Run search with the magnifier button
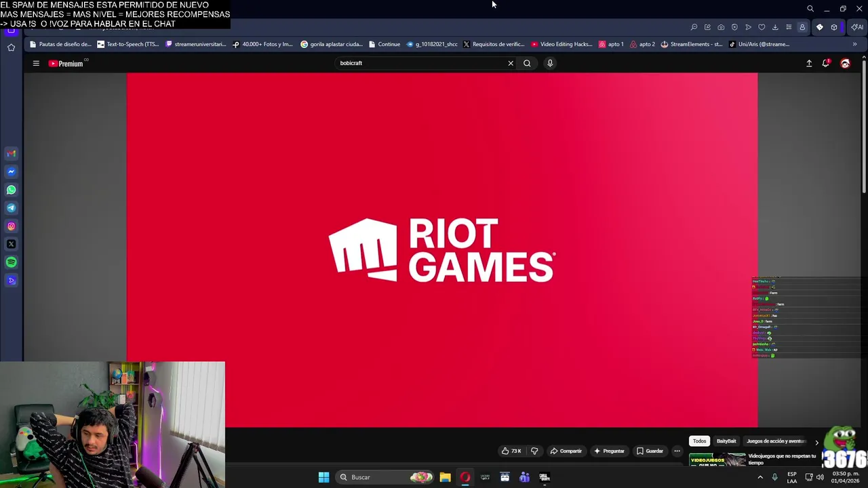The image size is (868, 488). (527, 63)
